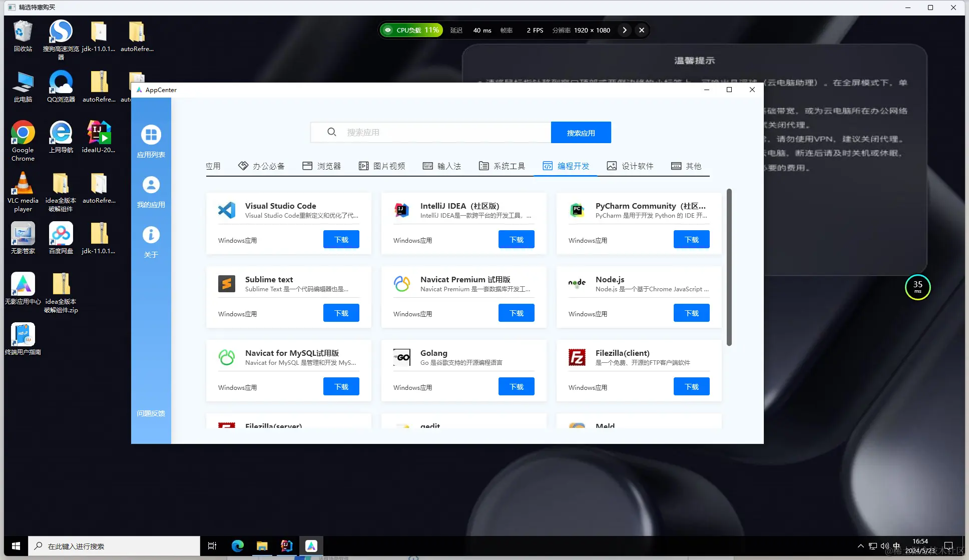
Task: Click the system tray volume icon
Action: point(885,546)
